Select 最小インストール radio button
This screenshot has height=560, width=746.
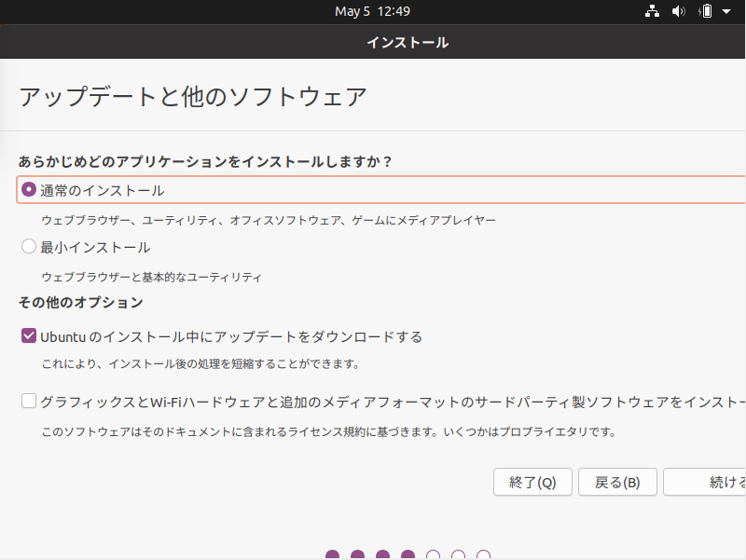pos(29,246)
